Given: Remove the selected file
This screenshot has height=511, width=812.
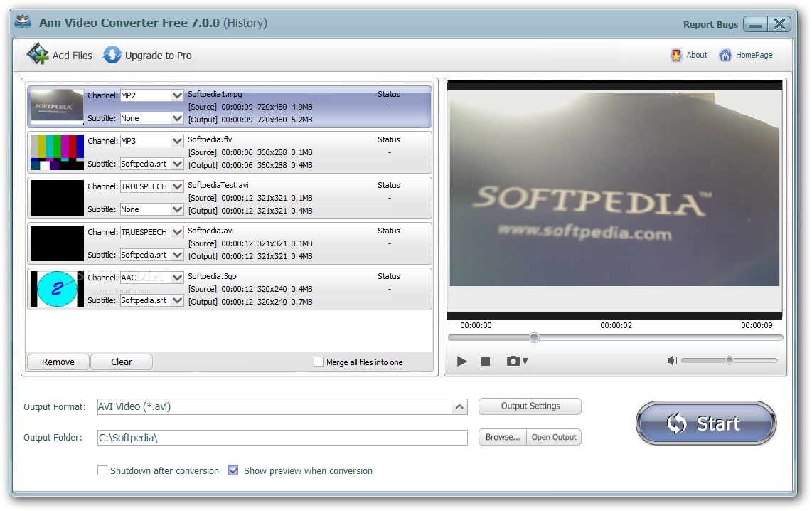Looking at the screenshot, I should point(58,362).
